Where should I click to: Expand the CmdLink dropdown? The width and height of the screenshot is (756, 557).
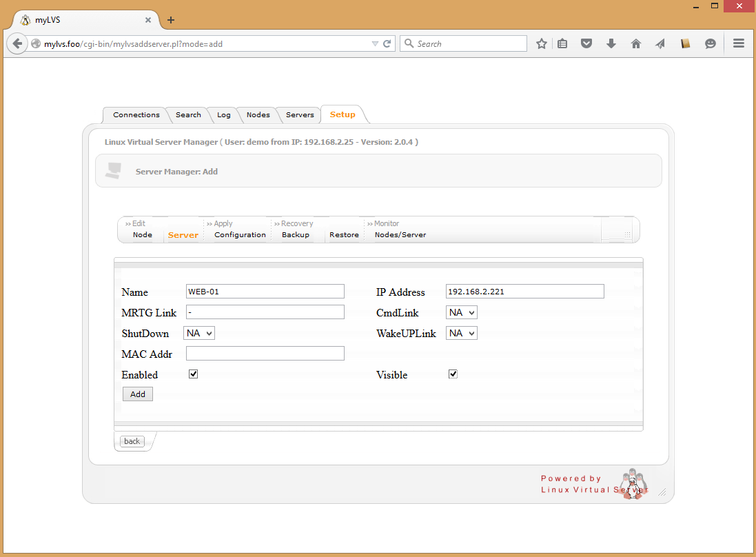pos(462,312)
